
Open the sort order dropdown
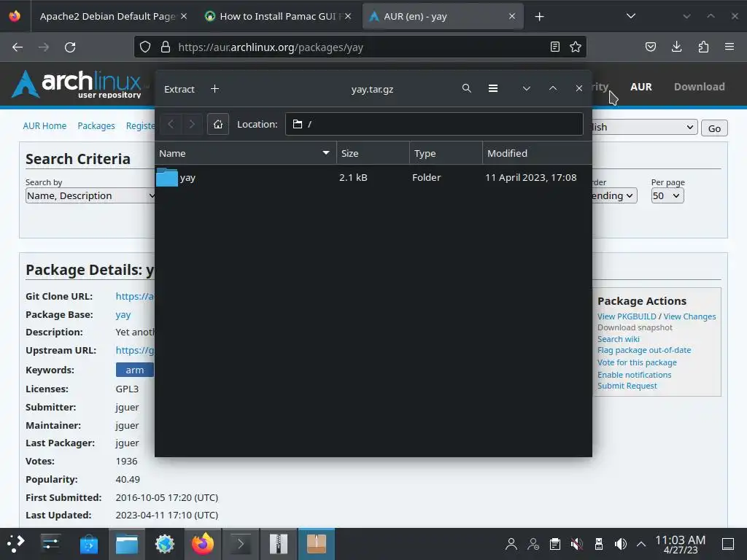614,195
